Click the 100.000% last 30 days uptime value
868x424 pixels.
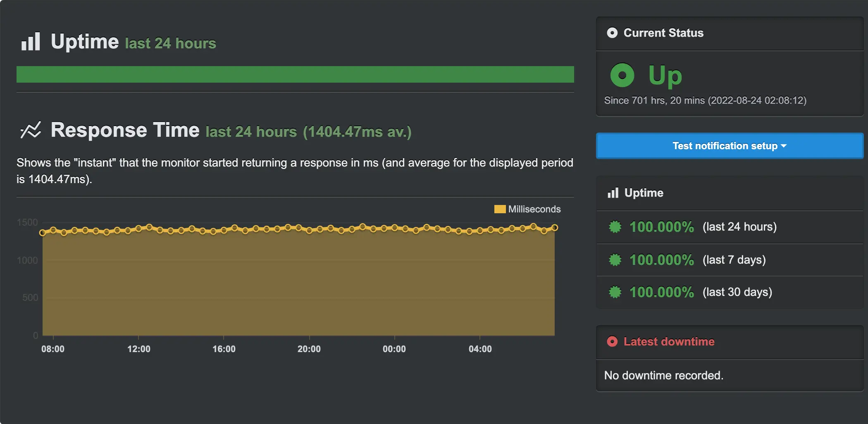coord(661,292)
